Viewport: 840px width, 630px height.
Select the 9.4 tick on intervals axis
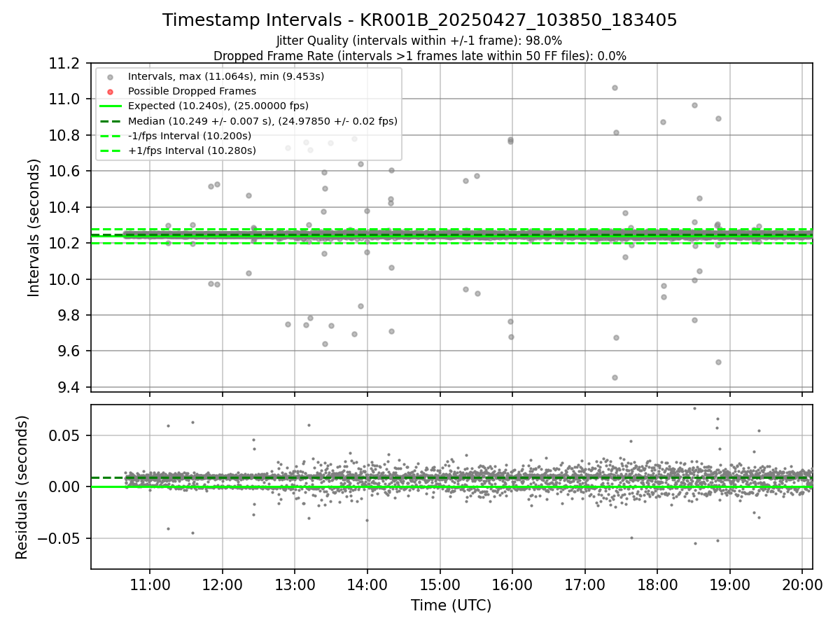point(70,387)
